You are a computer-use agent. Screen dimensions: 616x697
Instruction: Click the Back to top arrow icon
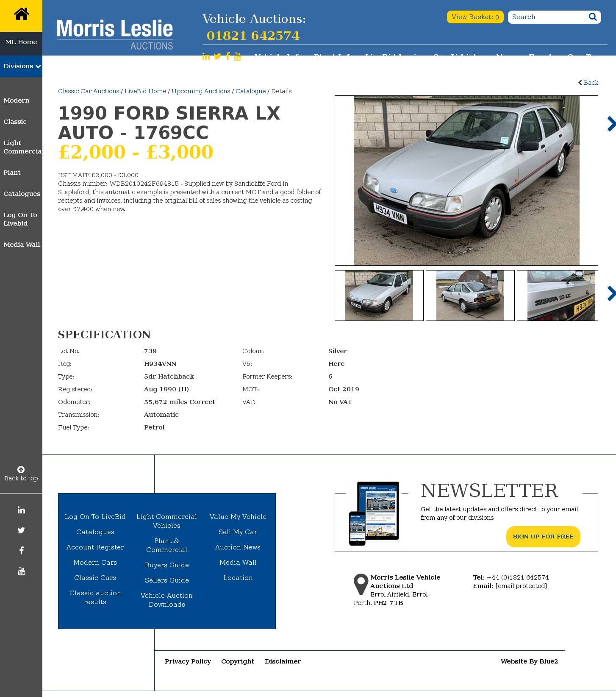click(x=21, y=469)
